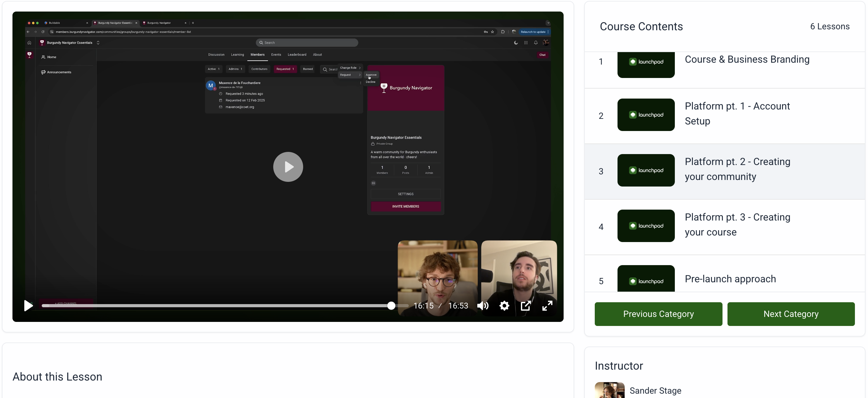
Task: Click the 'Course Contents' heading
Action: (x=641, y=26)
